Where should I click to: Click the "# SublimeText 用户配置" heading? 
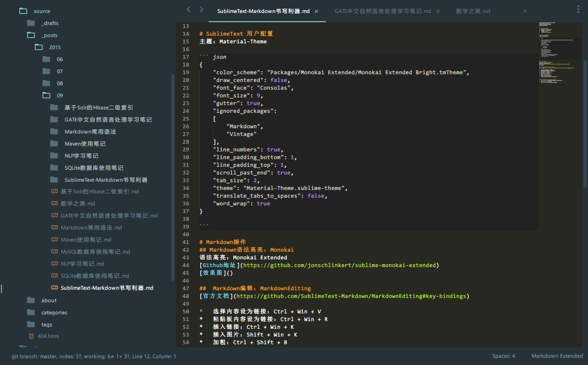coord(236,34)
